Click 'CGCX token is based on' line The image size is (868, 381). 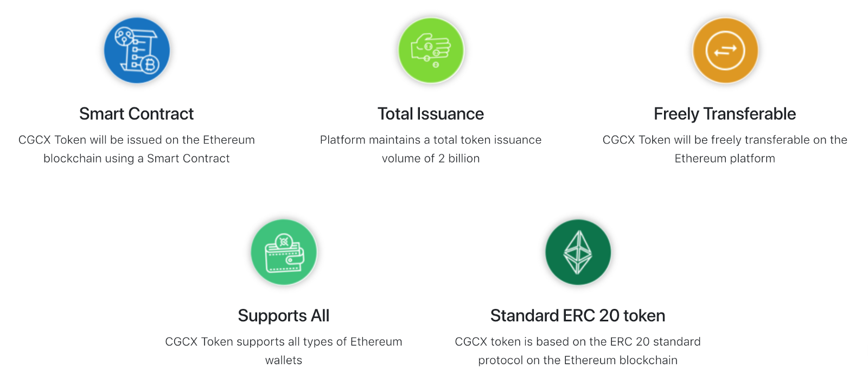point(578,342)
